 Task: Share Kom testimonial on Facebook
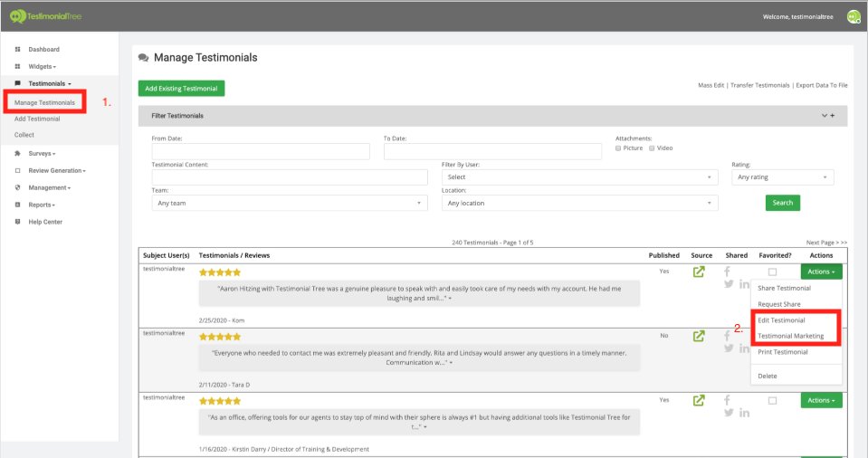coord(727,272)
